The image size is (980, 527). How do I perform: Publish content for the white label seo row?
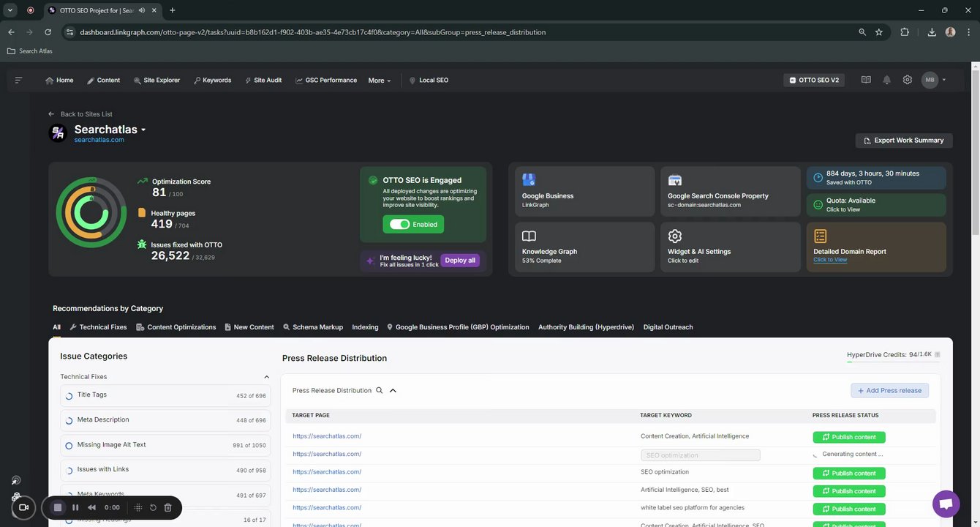849,509
